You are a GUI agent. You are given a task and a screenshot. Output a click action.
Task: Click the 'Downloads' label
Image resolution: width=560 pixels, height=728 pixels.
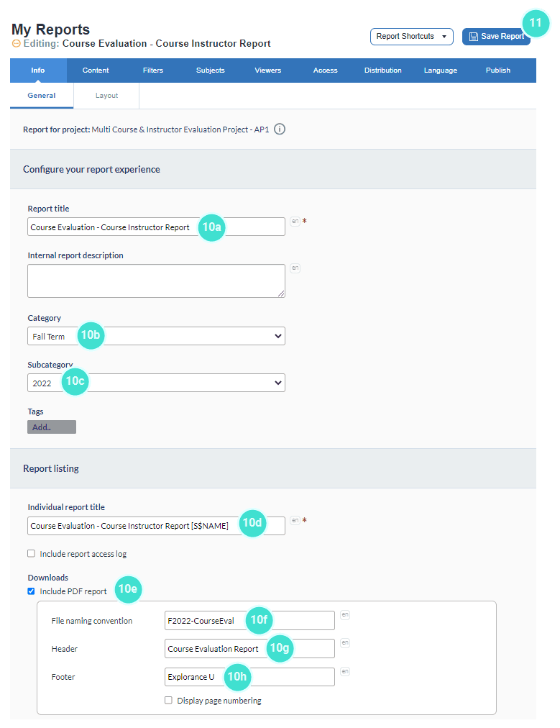pos(47,578)
